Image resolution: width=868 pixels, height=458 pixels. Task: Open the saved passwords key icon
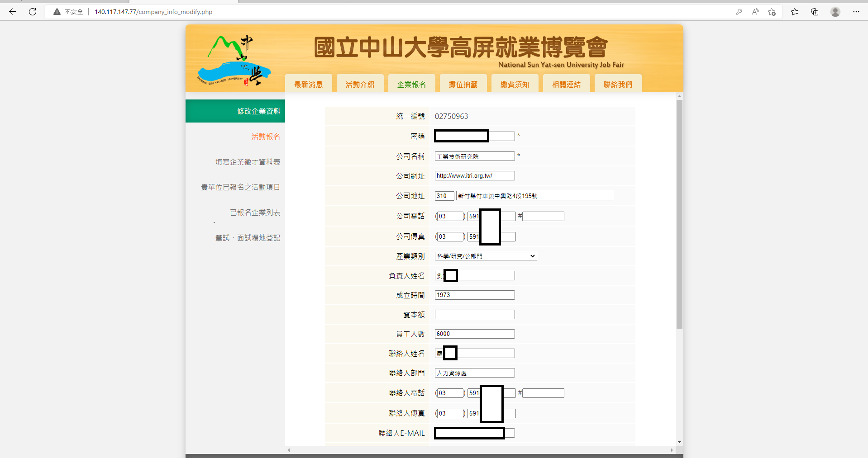point(739,12)
